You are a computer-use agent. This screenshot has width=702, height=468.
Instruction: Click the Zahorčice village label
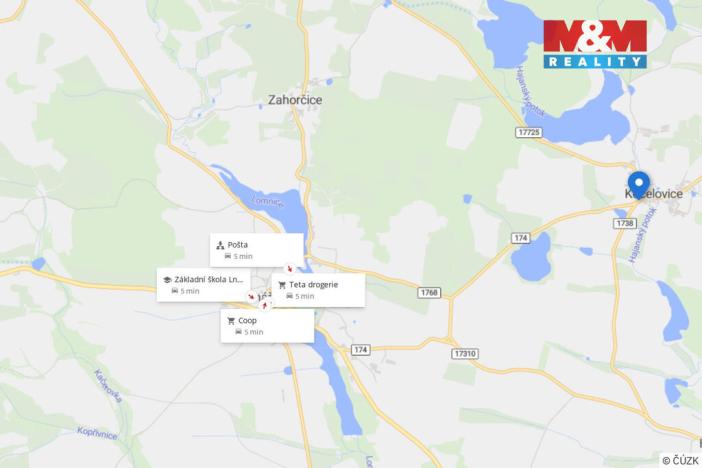pyautogui.click(x=295, y=100)
